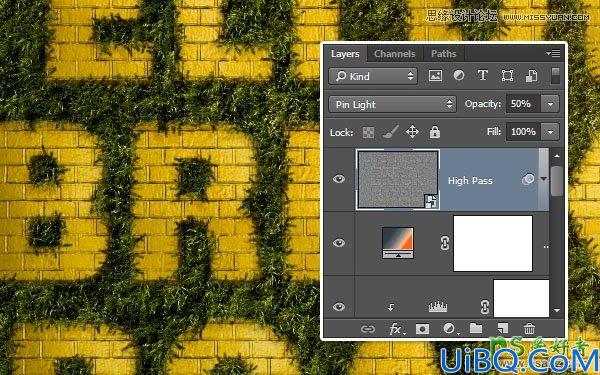Click the High Pass layer name
This screenshot has height=375, width=600.
(470, 181)
